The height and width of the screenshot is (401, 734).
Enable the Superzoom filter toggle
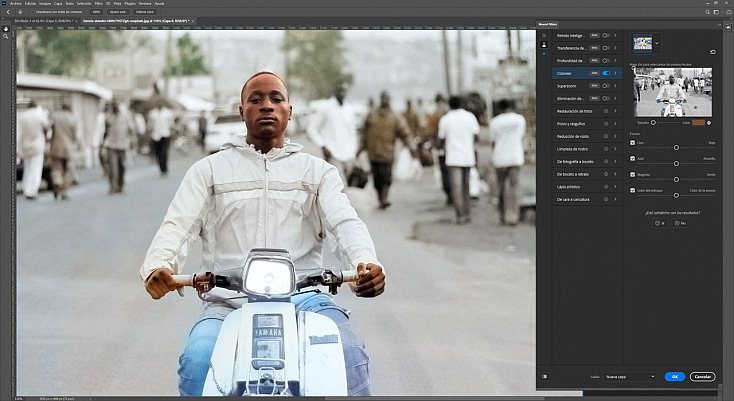pyautogui.click(x=606, y=86)
